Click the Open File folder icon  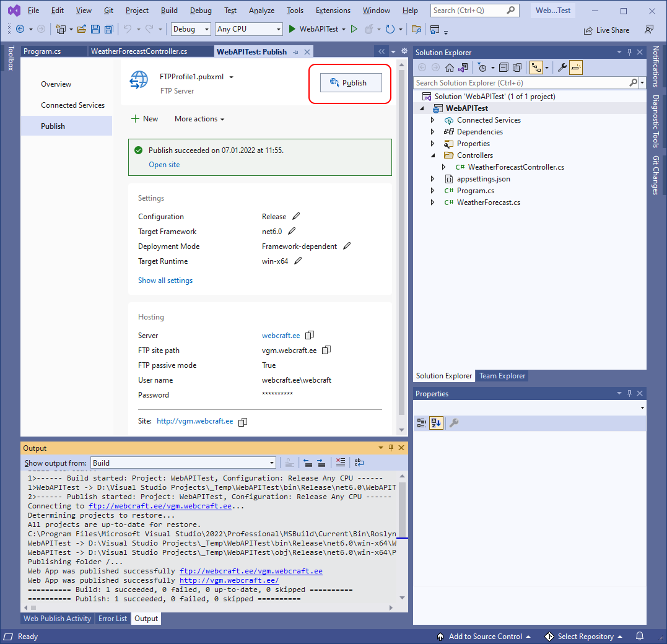82,29
